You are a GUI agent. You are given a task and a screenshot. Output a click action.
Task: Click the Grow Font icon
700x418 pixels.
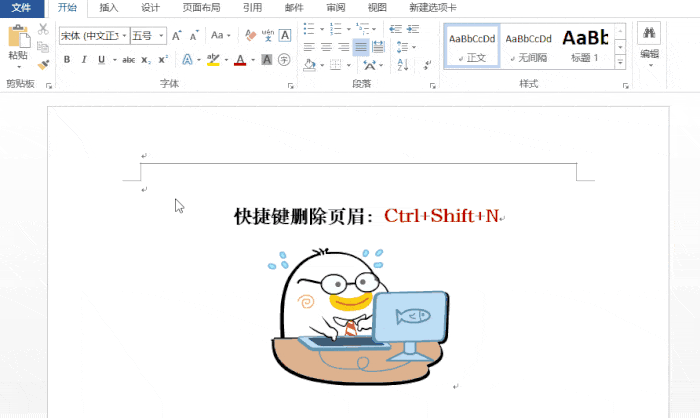[x=177, y=36]
